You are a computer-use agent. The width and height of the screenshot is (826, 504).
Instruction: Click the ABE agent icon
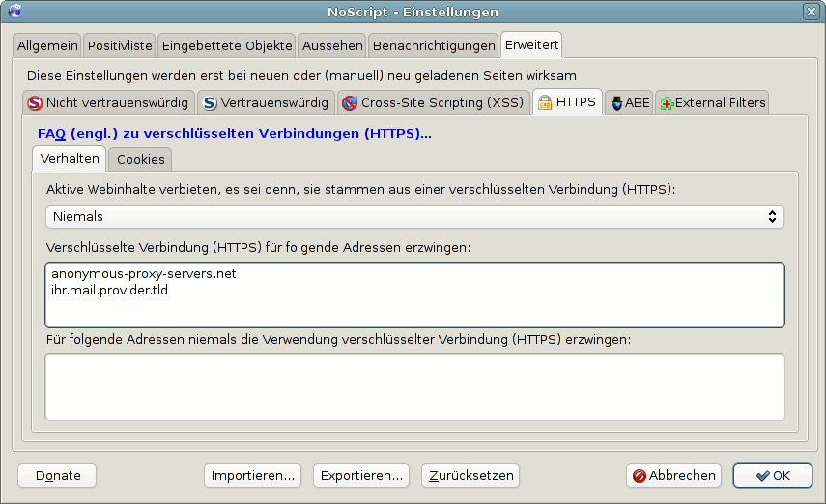click(616, 103)
